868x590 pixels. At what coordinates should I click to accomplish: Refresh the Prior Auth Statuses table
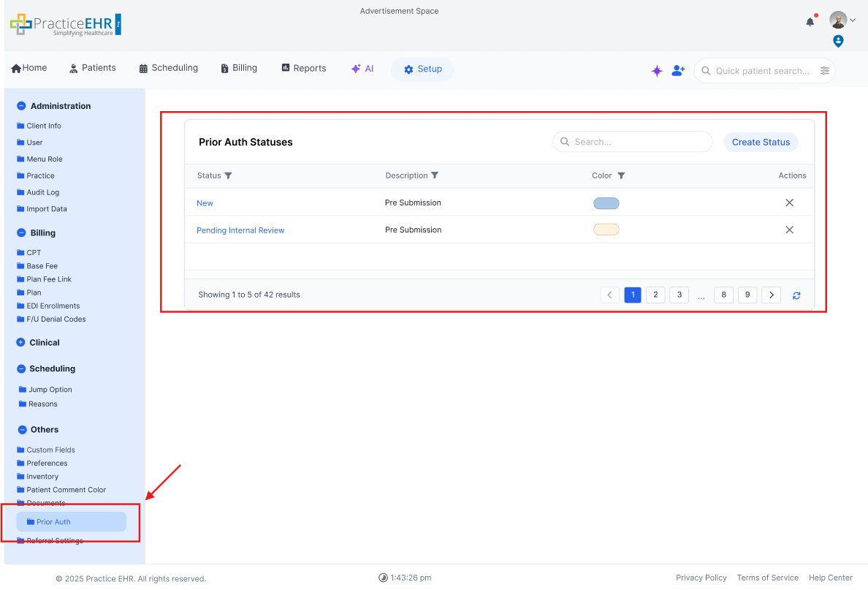pyautogui.click(x=796, y=295)
